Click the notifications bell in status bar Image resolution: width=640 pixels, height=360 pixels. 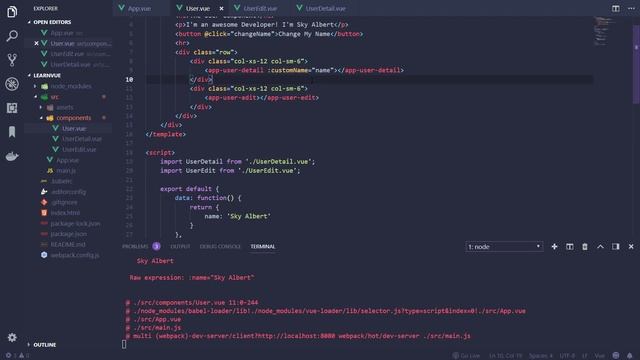[630, 356]
